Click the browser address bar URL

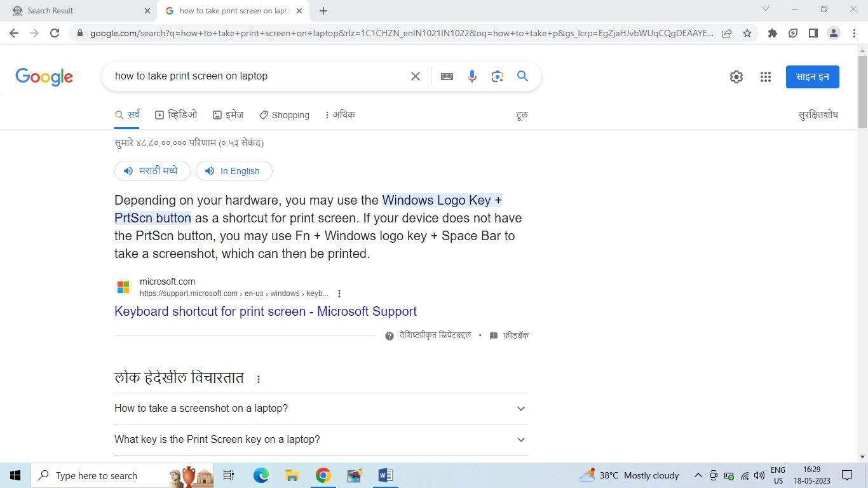tap(402, 33)
